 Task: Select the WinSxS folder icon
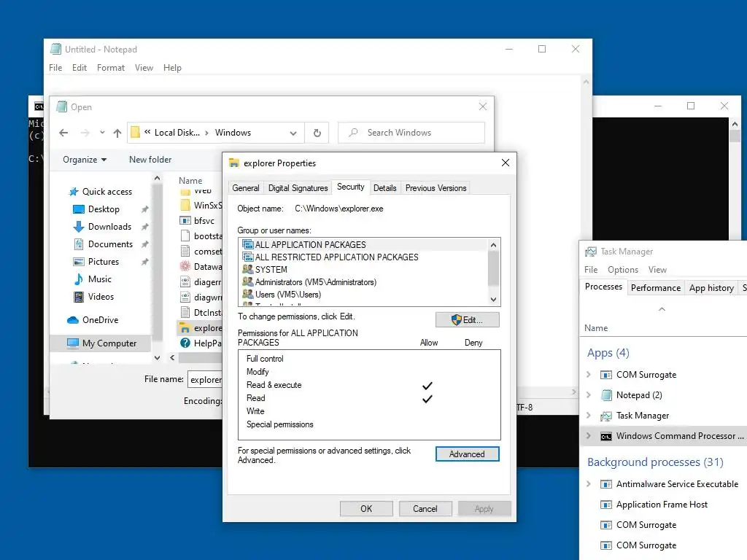click(x=185, y=205)
